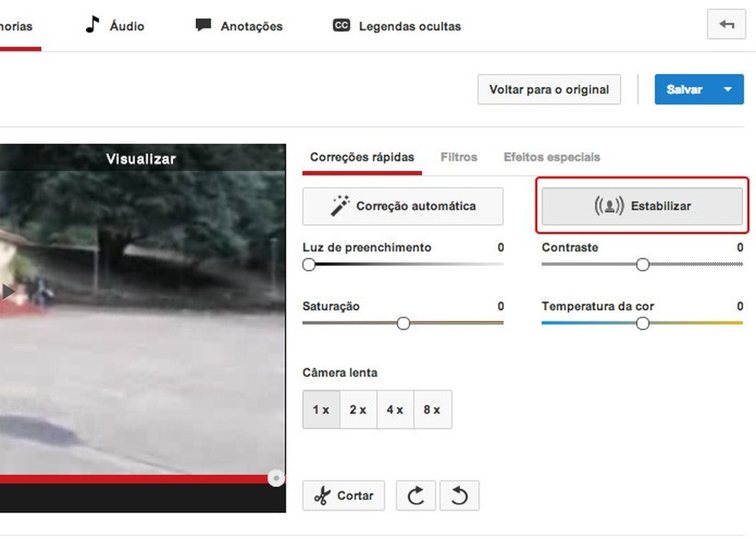The height and width of the screenshot is (539, 756).
Task: Select 2x slow motion speed
Action: tap(358, 409)
